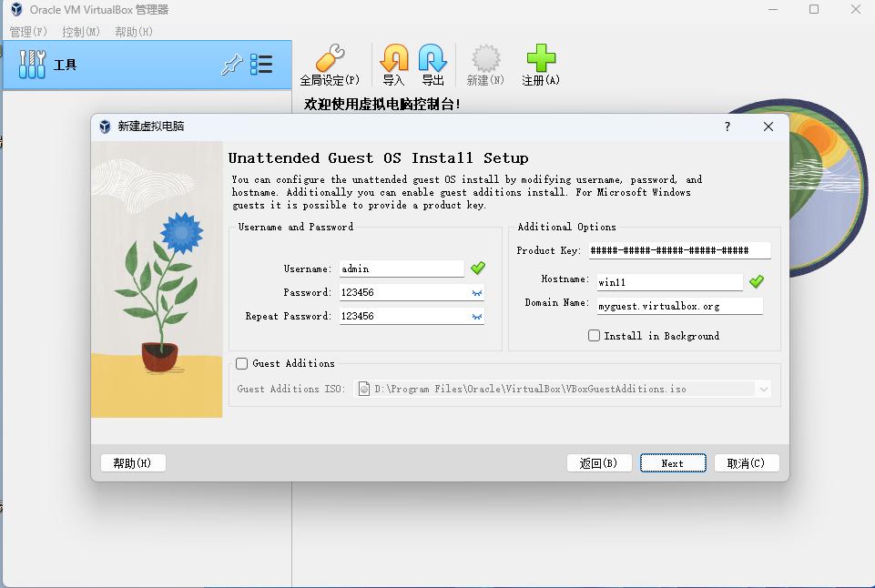Enable the Guest Additions checkbox
This screenshot has height=588, width=875.
(241, 364)
